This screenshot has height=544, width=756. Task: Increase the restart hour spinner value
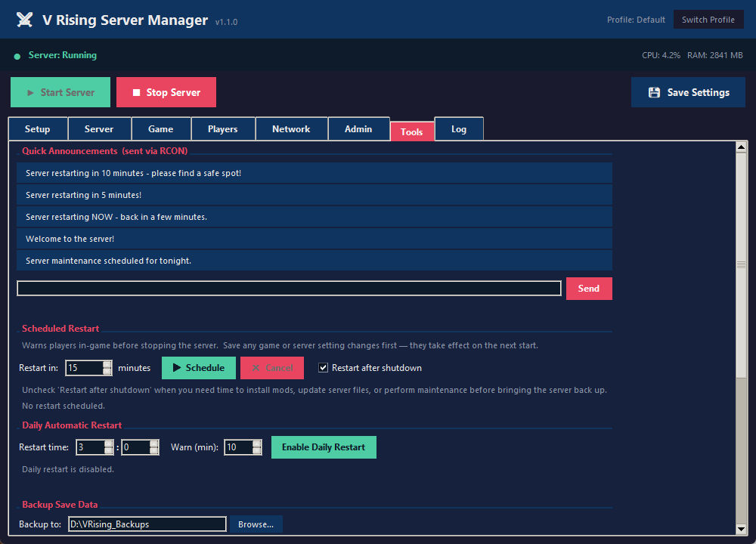(109, 444)
